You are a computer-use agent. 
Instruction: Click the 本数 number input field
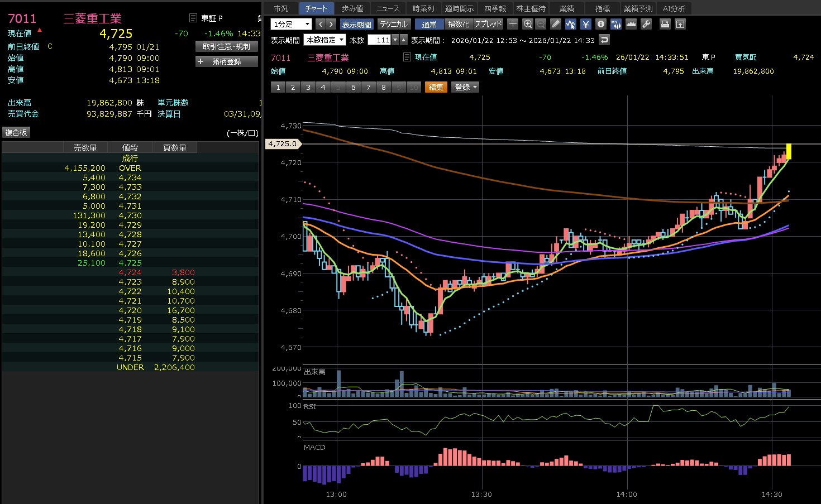379,40
